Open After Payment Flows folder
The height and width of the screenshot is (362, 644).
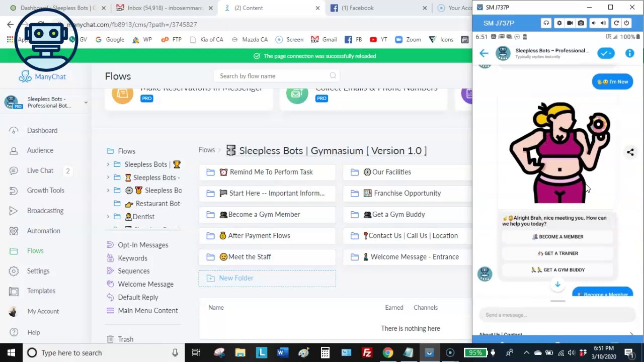tap(267, 235)
